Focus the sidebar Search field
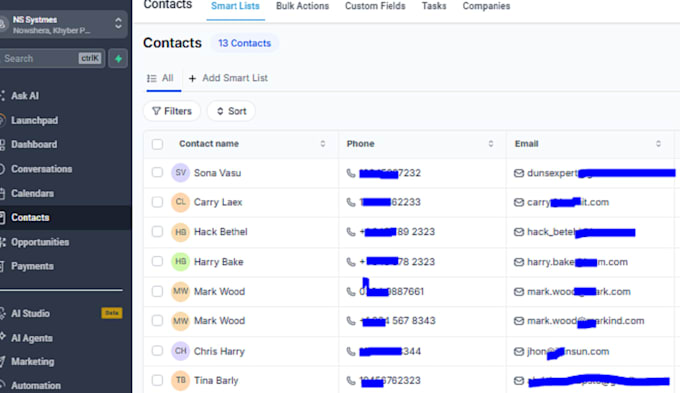This screenshot has height=393, width=680. [x=52, y=59]
